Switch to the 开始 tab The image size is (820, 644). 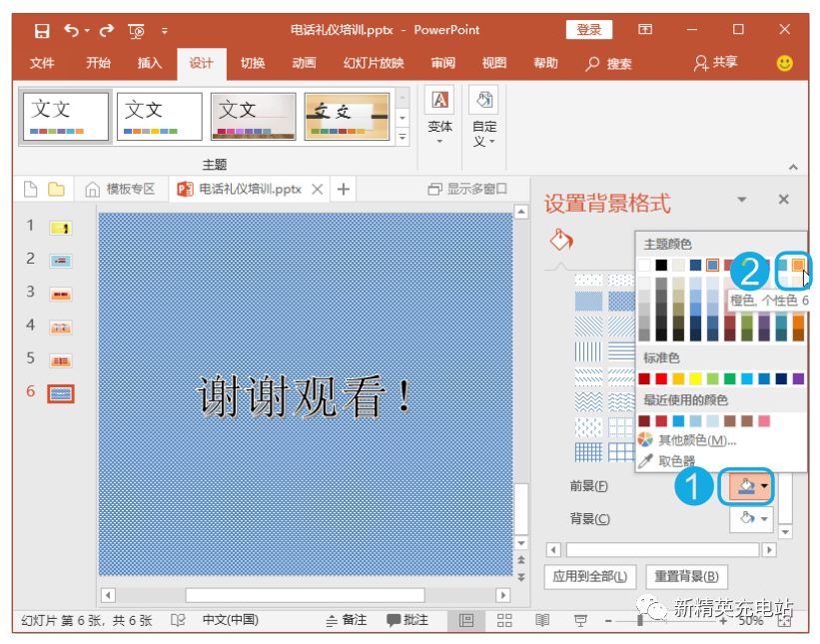[98, 63]
